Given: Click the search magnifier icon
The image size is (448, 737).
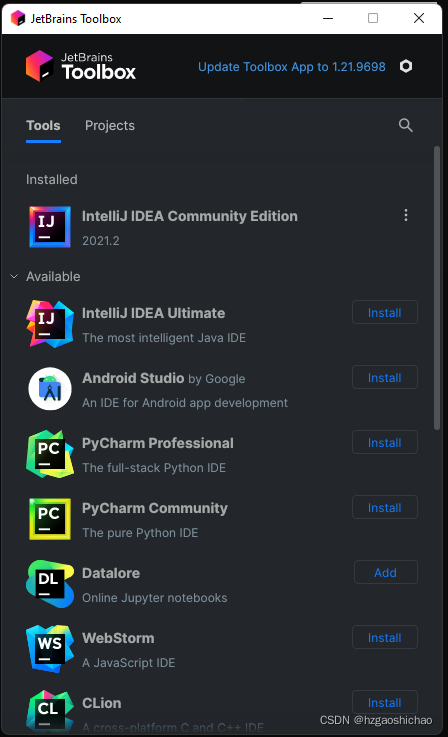Looking at the screenshot, I should 406,125.
